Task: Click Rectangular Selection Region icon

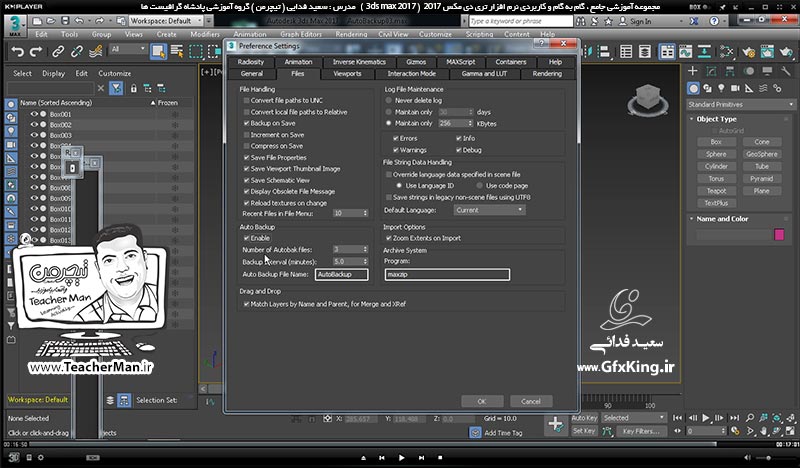Action: point(196,52)
